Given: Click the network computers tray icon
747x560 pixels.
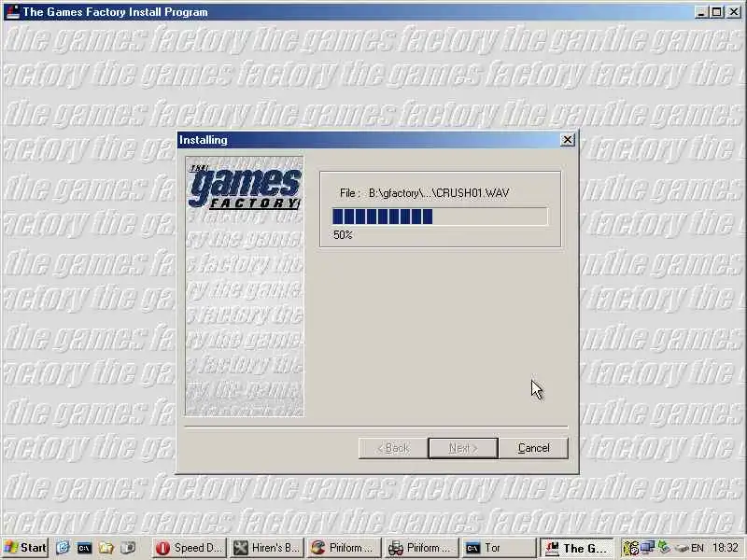Looking at the screenshot, I should coord(647,548).
